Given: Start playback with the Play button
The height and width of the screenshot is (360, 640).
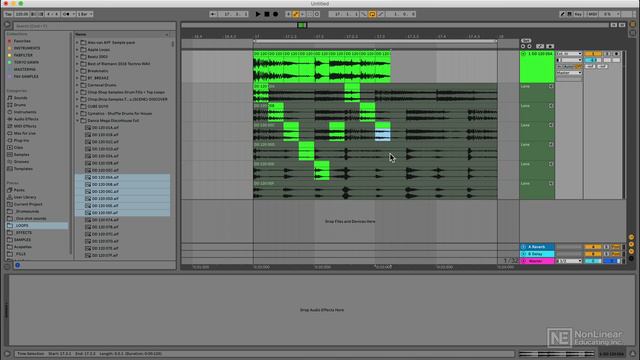Looking at the screenshot, I should click(258, 14).
